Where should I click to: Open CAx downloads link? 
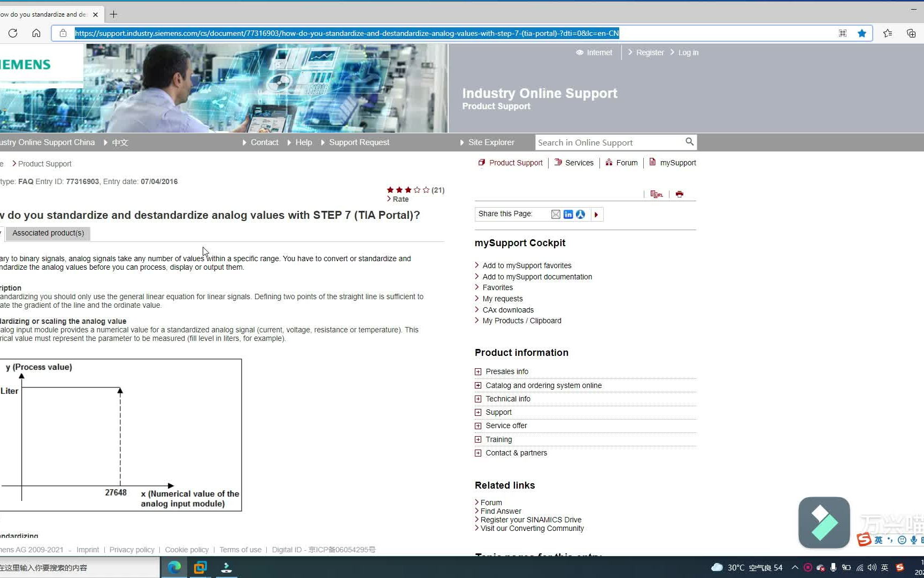tap(508, 310)
